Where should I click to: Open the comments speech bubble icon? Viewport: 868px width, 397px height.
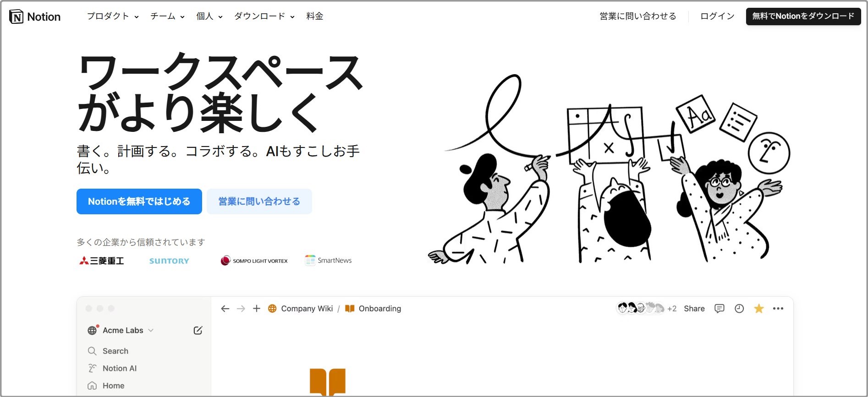pos(720,309)
